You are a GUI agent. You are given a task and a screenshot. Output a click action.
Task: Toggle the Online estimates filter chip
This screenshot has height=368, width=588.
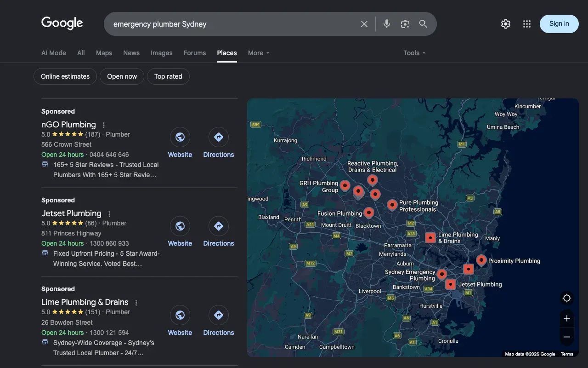coord(65,76)
